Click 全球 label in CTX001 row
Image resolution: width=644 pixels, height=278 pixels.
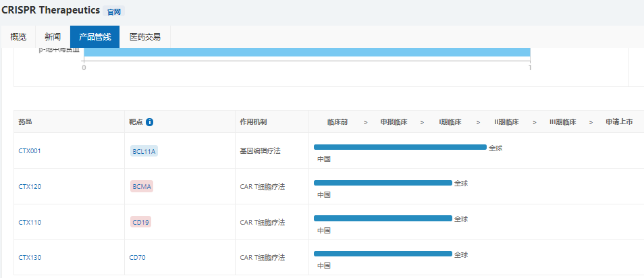click(495, 148)
